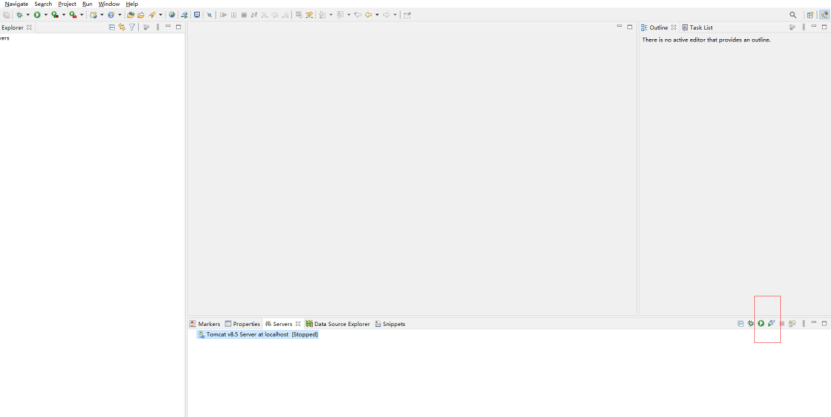This screenshot has width=831, height=417.
Task: Open the Help menu
Action: 131,4
